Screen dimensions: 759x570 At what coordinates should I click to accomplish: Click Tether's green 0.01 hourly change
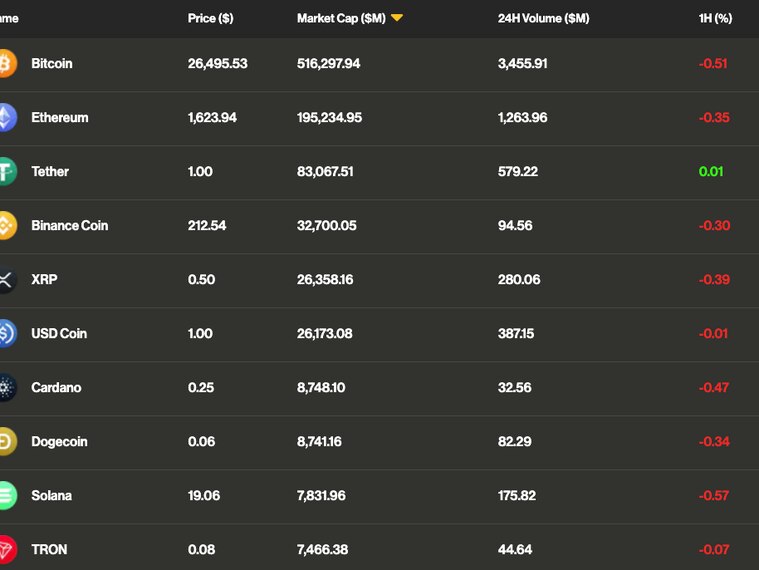[x=711, y=171]
